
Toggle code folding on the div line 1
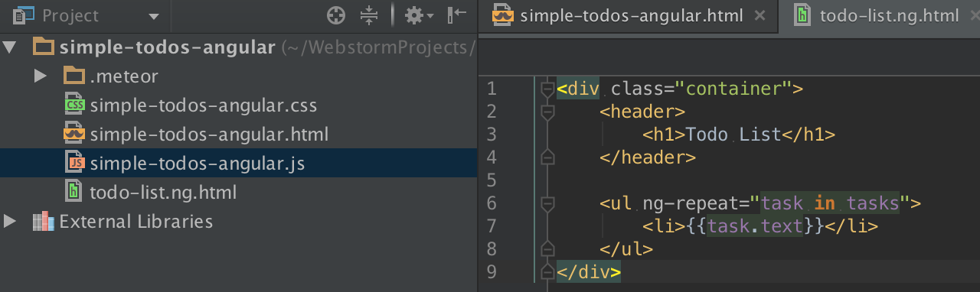coord(547,89)
